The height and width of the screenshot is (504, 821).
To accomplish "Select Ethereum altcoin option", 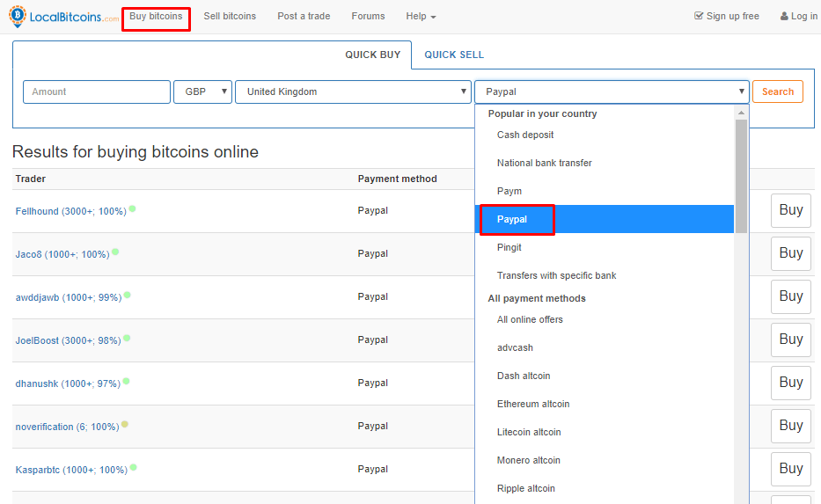I will [605, 404].
